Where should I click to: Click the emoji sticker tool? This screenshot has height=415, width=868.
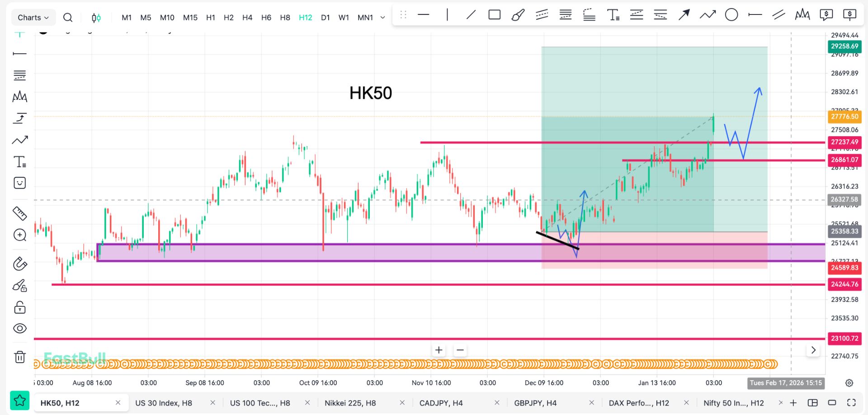pos(20,183)
